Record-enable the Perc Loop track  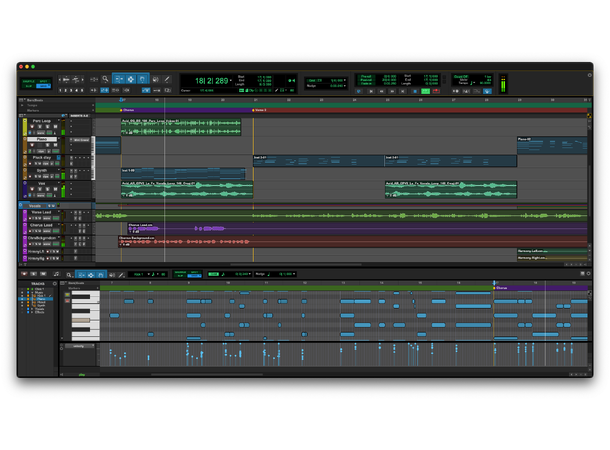32,127
